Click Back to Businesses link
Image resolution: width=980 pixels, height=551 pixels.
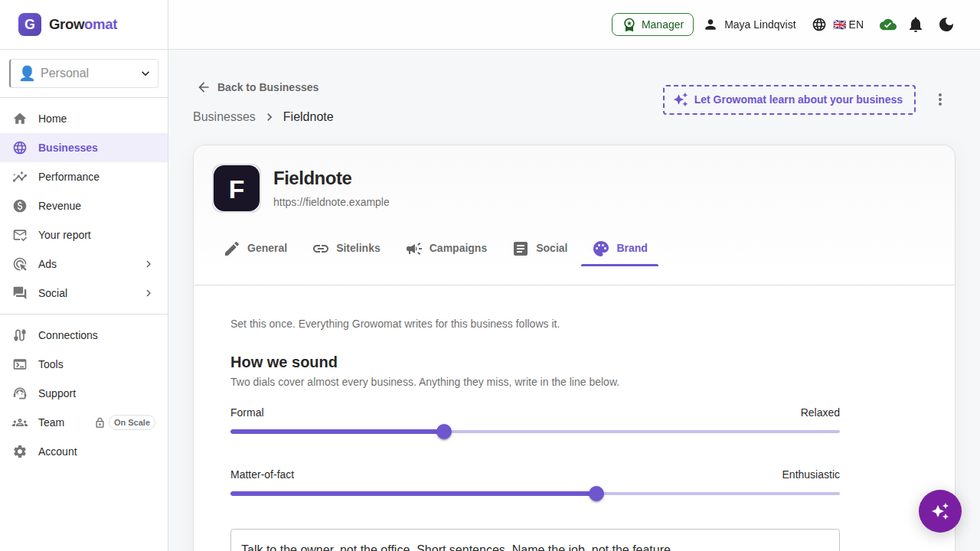(x=258, y=87)
